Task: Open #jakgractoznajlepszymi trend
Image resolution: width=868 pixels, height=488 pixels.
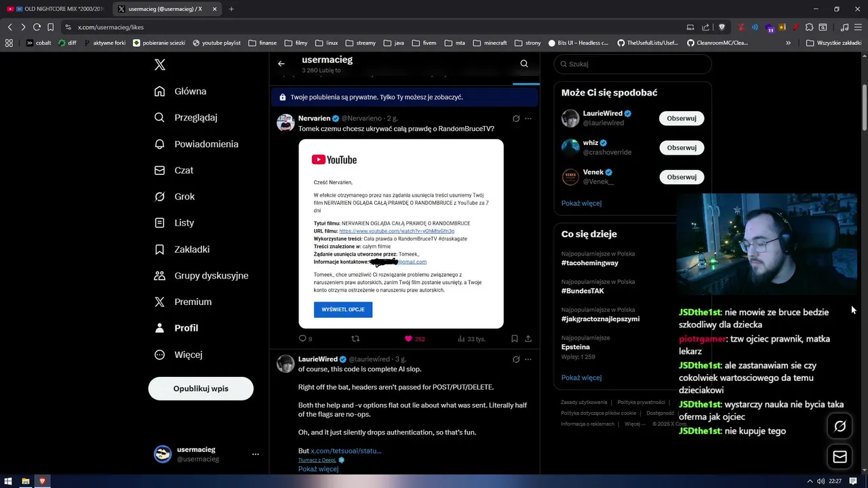Action: [x=600, y=319]
